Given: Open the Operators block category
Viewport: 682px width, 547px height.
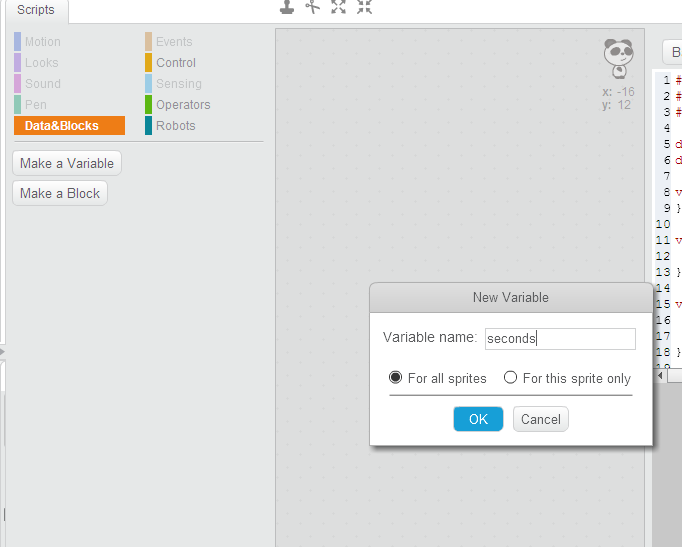Looking at the screenshot, I should [x=178, y=105].
